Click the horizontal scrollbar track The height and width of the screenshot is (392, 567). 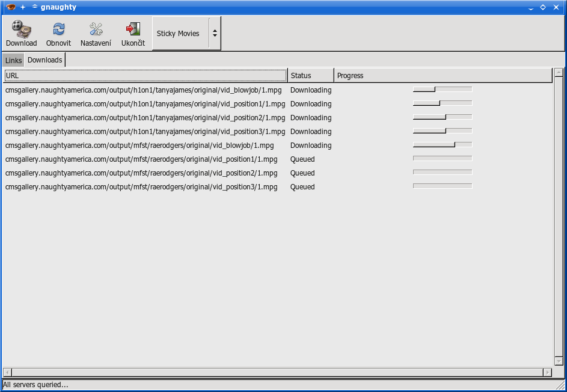(x=277, y=372)
